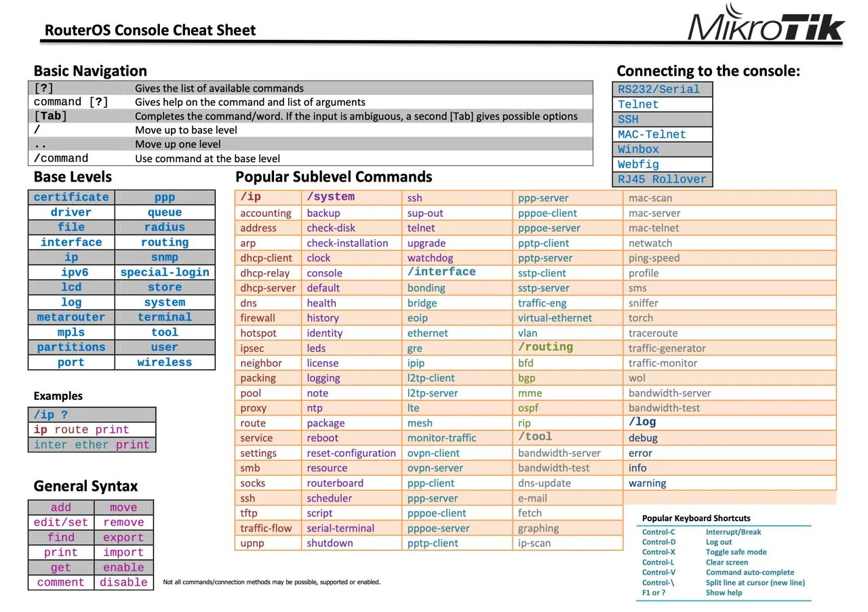Select Webfig from the console connection list
The image size is (868, 612).
click(662, 164)
